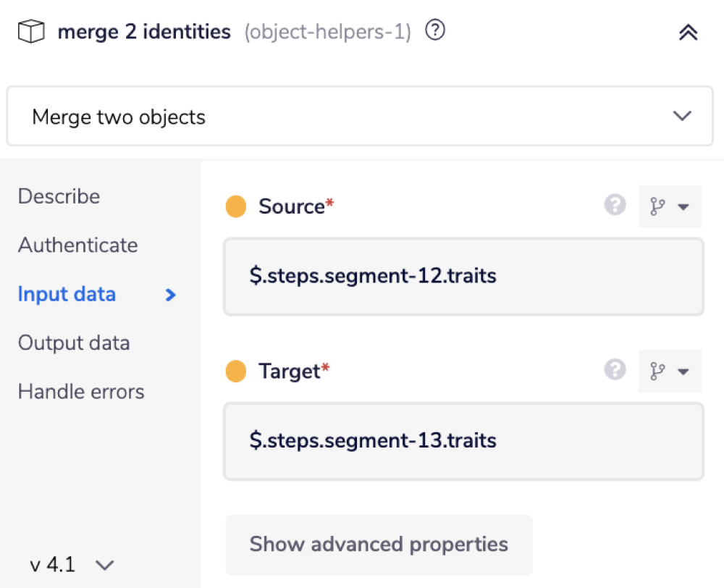Open help for the merge 2 identities step

tap(435, 31)
